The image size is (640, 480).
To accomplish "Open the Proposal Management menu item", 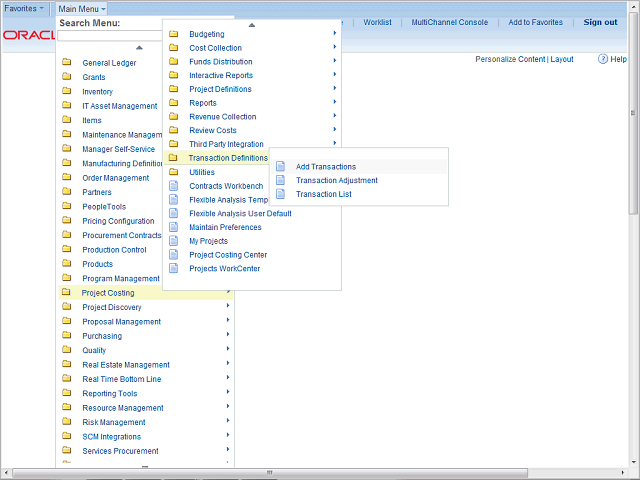I will point(121,322).
